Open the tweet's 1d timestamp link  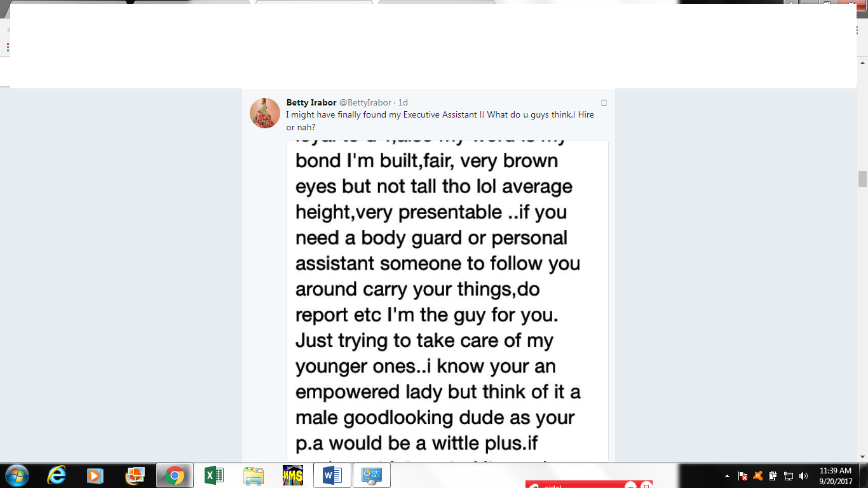tap(403, 102)
